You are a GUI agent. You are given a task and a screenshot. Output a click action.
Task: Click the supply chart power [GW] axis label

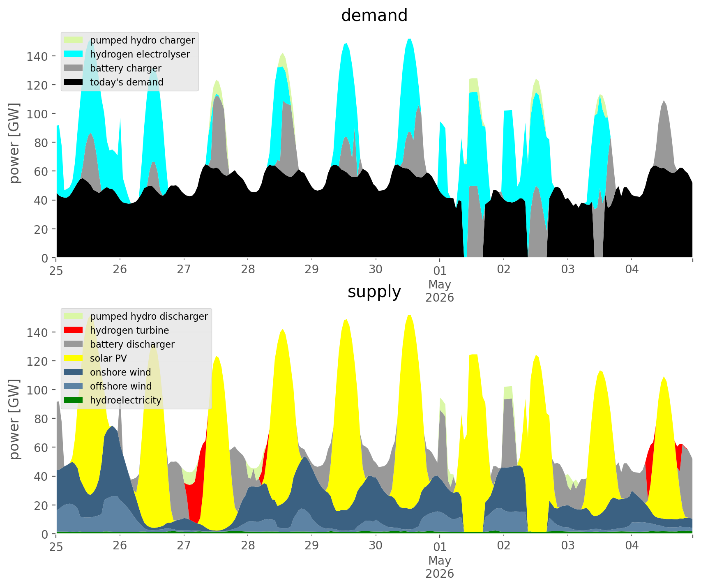tap(14, 419)
